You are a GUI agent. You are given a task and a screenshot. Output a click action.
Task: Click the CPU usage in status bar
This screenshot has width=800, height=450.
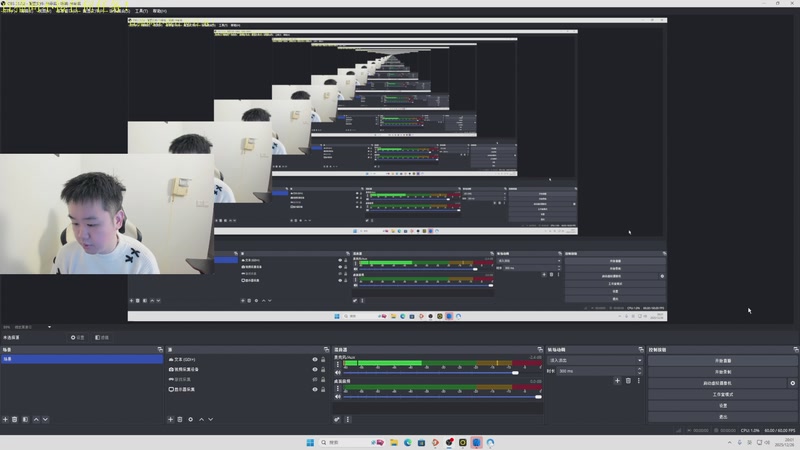tap(750, 431)
